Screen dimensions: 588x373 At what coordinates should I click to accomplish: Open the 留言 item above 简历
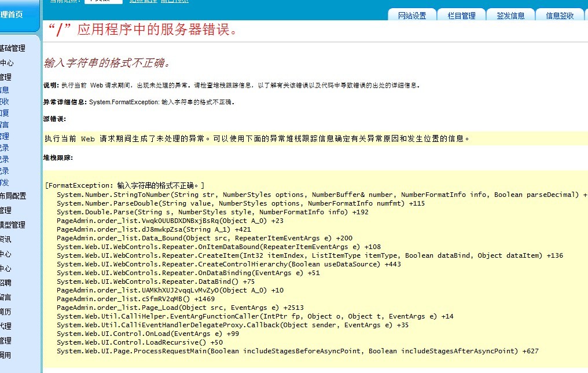coord(6,297)
